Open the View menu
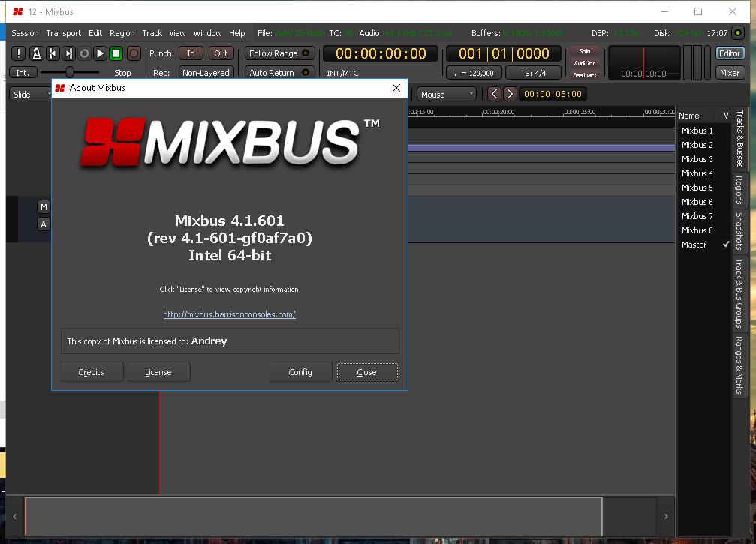The width and height of the screenshot is (756, 544). pos(177,33)
